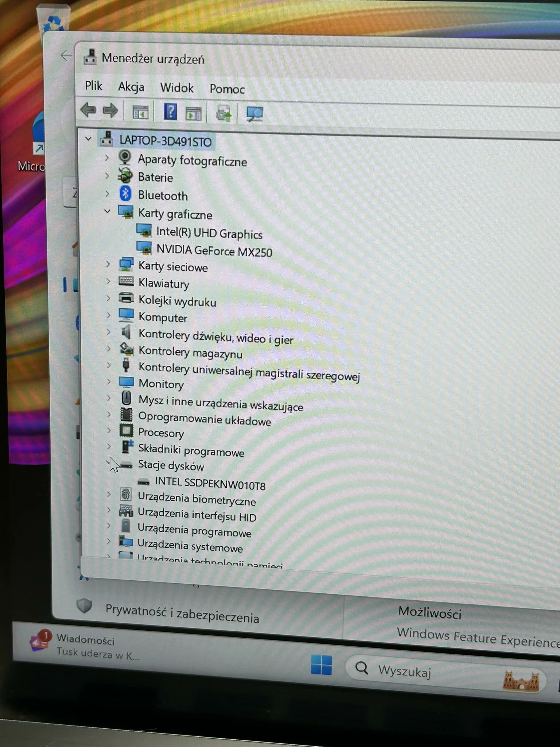Click the Karty sieciowe network icon
The height and width of the screenshot is (747, 560).
click(x=126, y=264)
